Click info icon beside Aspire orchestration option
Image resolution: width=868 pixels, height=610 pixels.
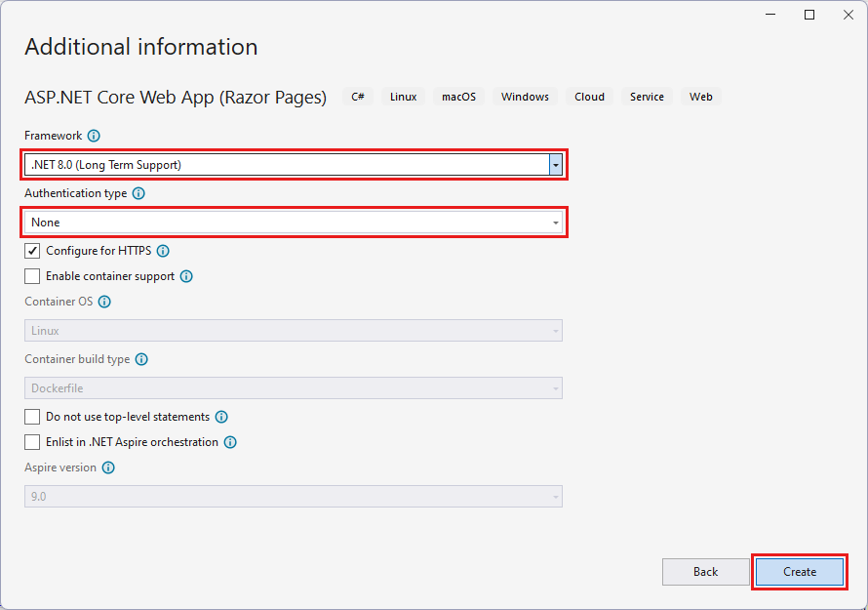pos(230,442)
